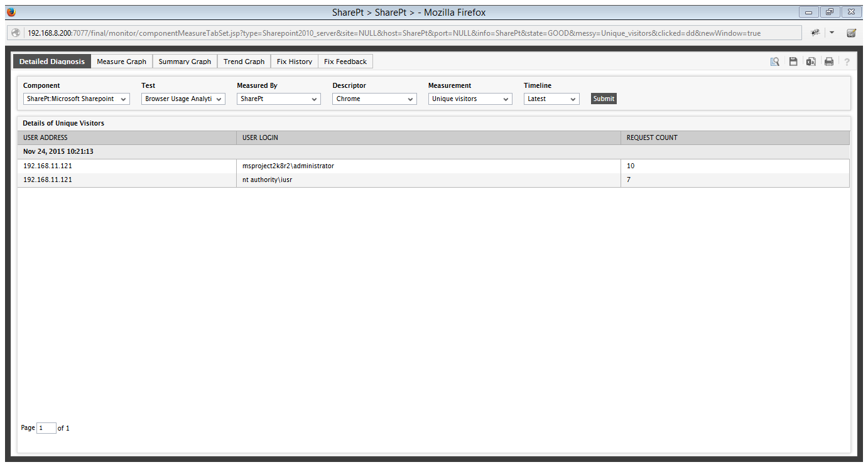Screen dimensions: 868x467
Task: Open the Component dropdown
Action: tap(76, 99)
